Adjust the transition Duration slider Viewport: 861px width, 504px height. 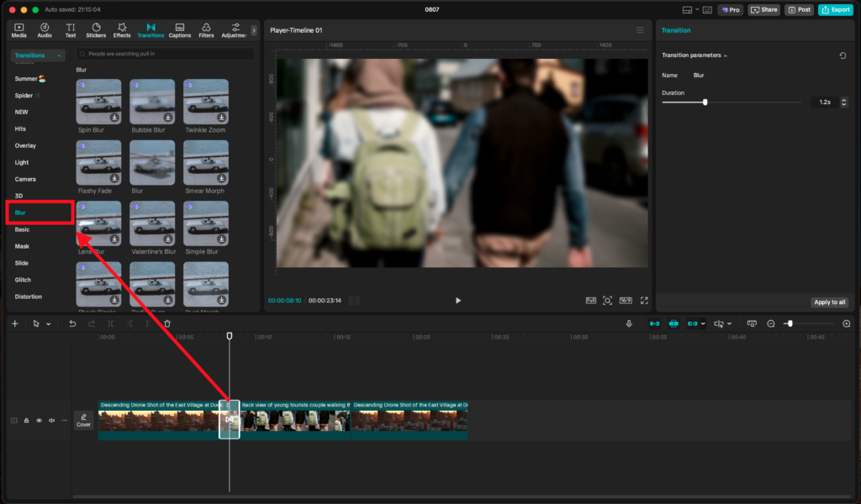705,102
